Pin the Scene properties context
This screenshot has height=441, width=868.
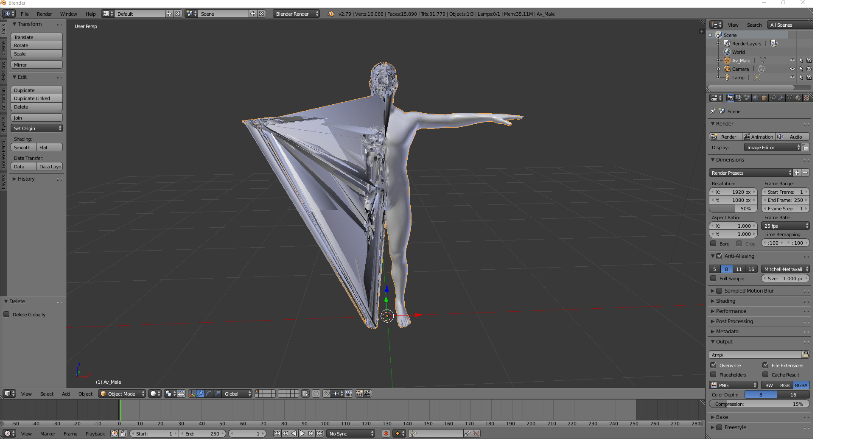713,111
